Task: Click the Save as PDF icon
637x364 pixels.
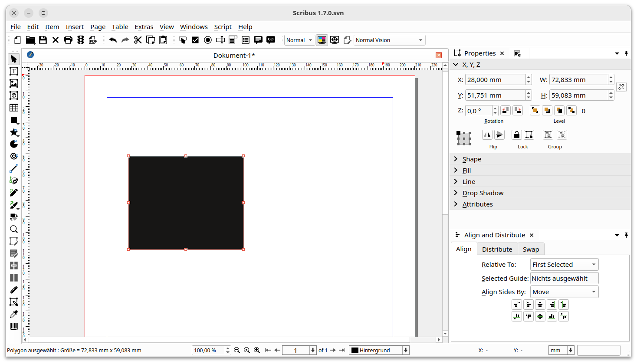Action: coord(93,40)
